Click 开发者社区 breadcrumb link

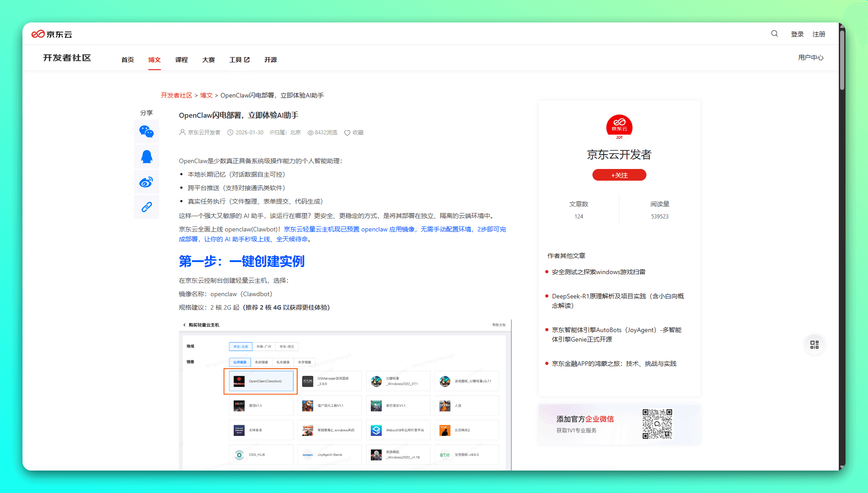pyautogui.click(x=176, y=95)
